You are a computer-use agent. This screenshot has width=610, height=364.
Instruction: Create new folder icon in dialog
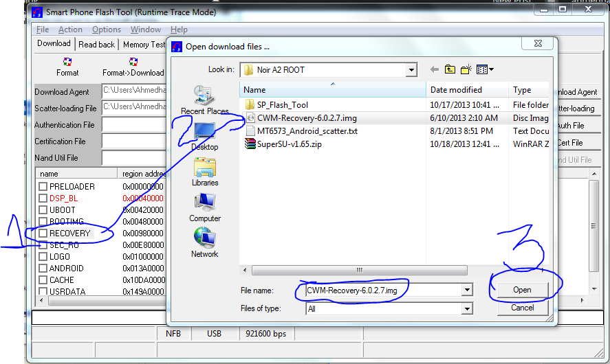coord(466,69)
